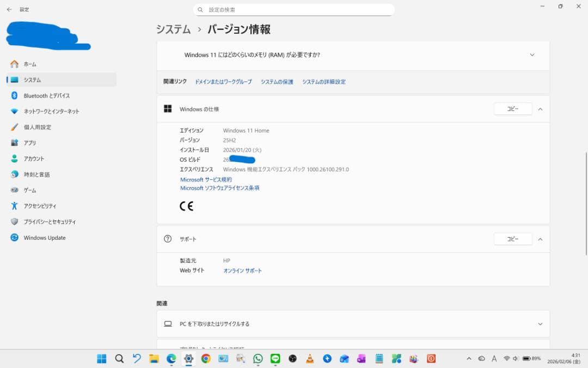Open Outlook from the taskbar

345,359
